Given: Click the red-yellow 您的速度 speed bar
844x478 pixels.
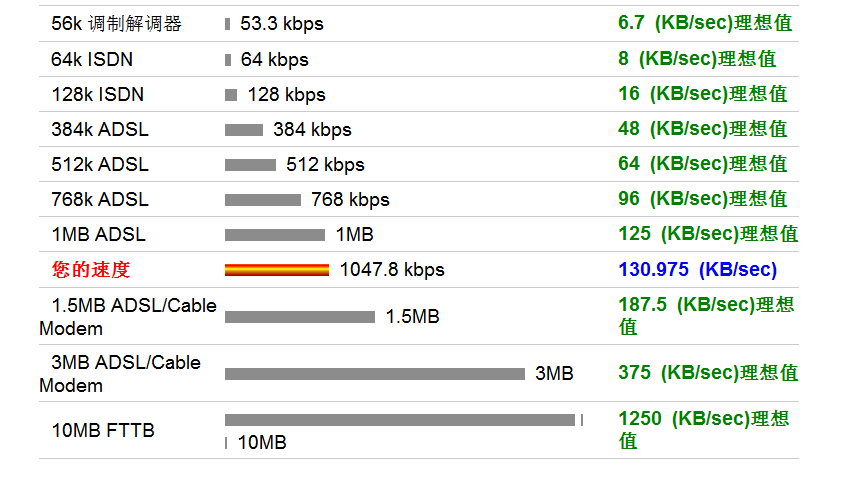Looking at the screenshot, I should [x=276, y=269].
